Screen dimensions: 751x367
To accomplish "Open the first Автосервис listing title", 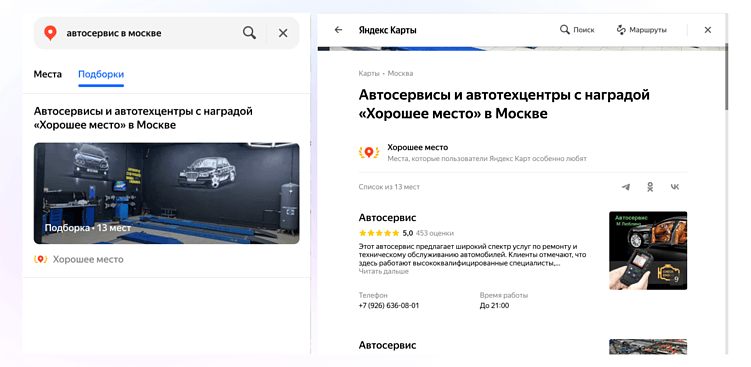I will 387,218.
